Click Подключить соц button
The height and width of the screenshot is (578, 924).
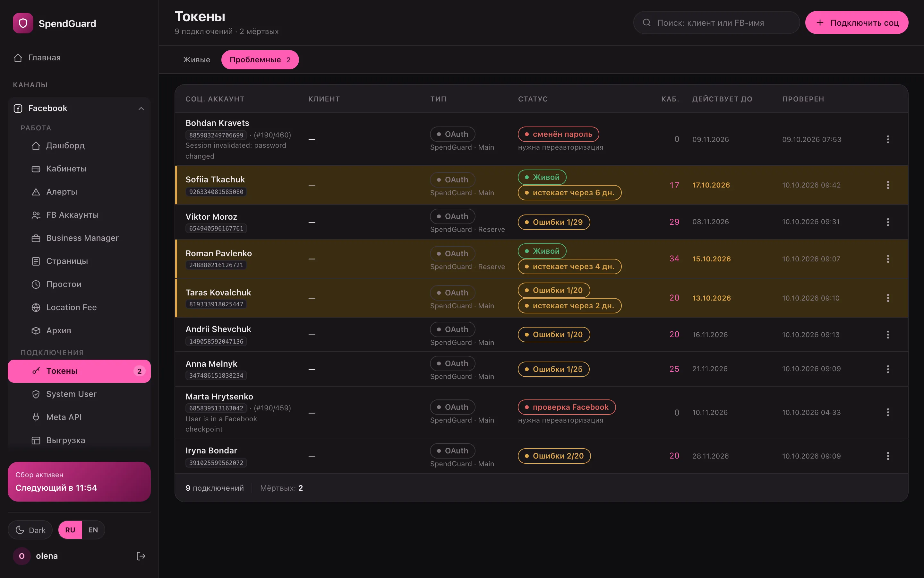click(x=857, y=22)
